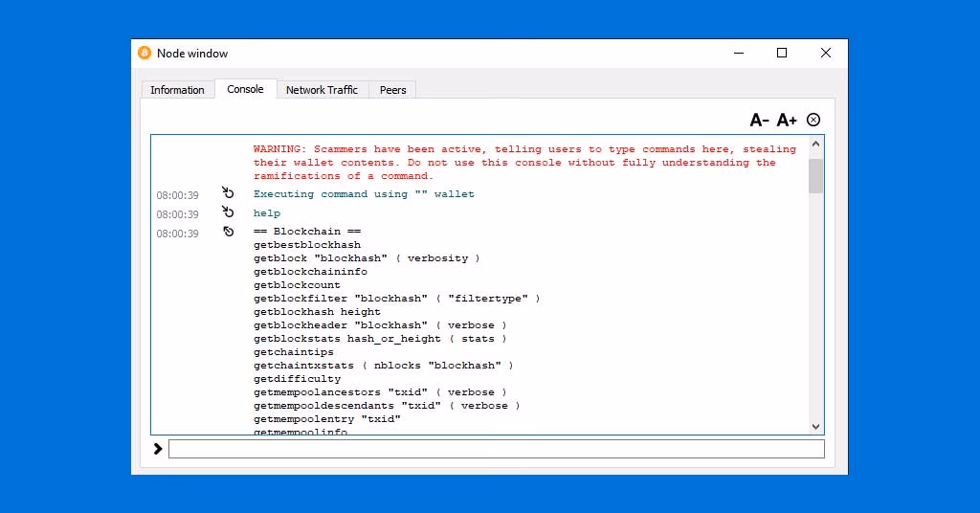Click the prompt arrow beside command input
980x513 pixels.
(x=158, y=448)
